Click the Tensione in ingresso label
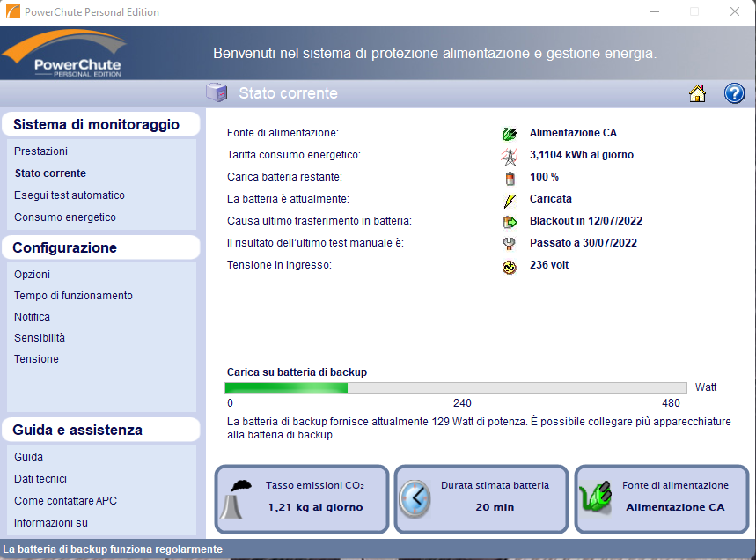This screenshot has height=560, width=756. click(279, 265)
